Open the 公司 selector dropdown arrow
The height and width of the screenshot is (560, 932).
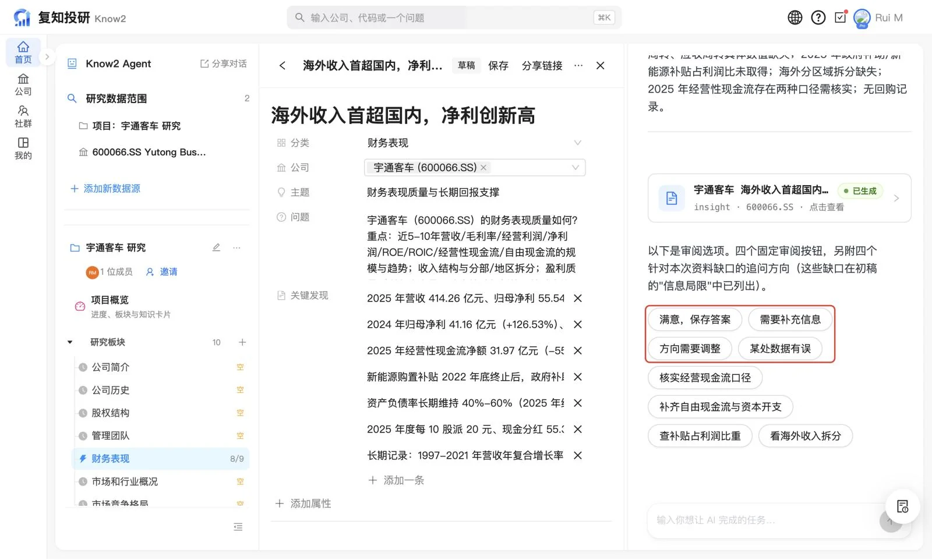(576, 168)
